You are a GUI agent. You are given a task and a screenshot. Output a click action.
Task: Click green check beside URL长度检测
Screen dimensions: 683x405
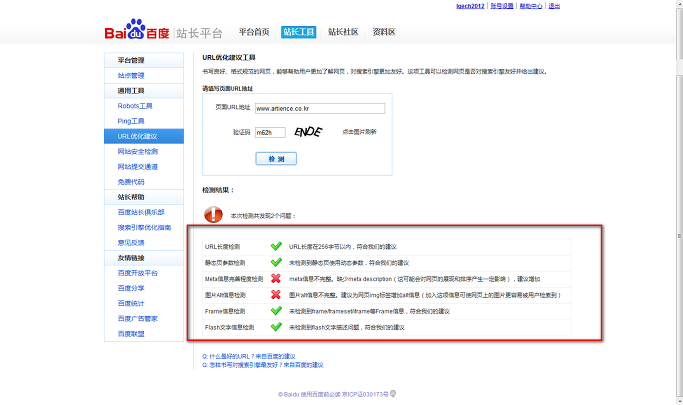click(x=276, y=246)
